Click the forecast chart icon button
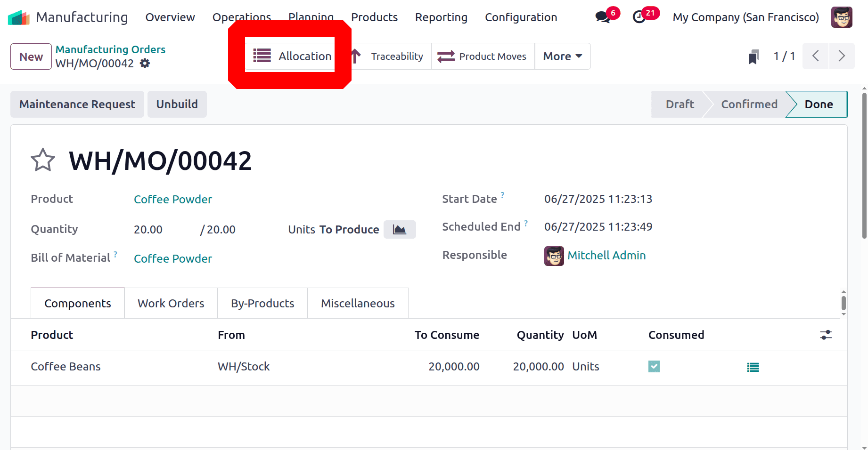868x450 pixels. [x=400, y=229]
